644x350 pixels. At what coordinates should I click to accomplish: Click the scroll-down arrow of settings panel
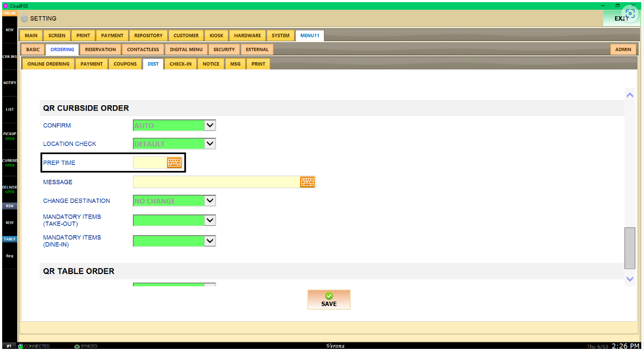tap(629, 279)
